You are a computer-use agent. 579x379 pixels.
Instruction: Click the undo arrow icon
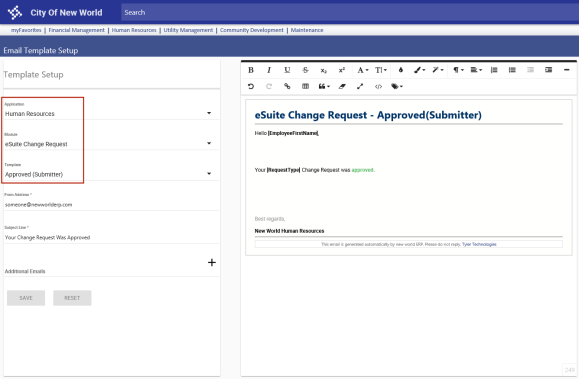[x=251, y=86]
